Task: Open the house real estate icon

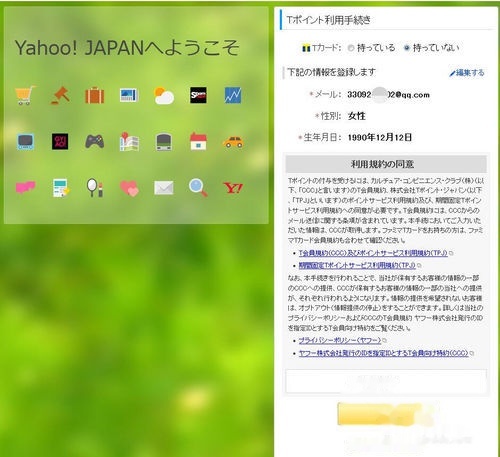Action: [x=198, y=141]
